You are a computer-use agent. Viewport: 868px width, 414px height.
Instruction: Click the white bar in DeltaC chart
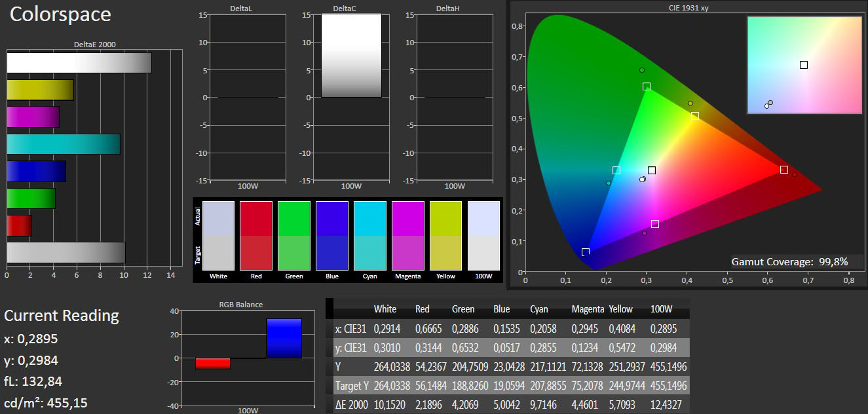[x=351, y=56]
